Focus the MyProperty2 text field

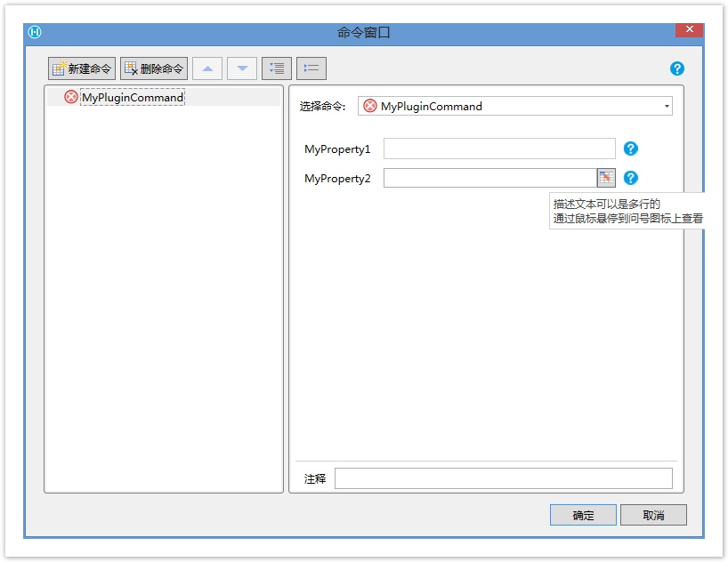(489, 178)
